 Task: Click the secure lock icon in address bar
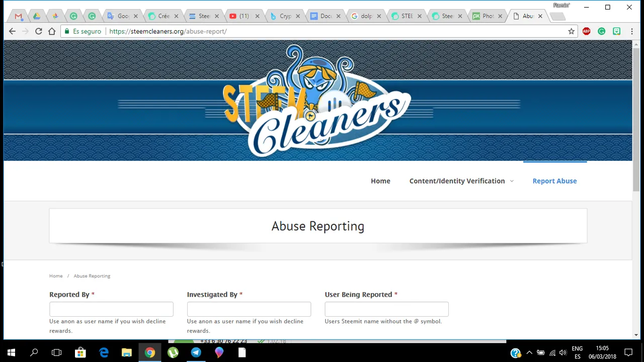pos(67,31)
